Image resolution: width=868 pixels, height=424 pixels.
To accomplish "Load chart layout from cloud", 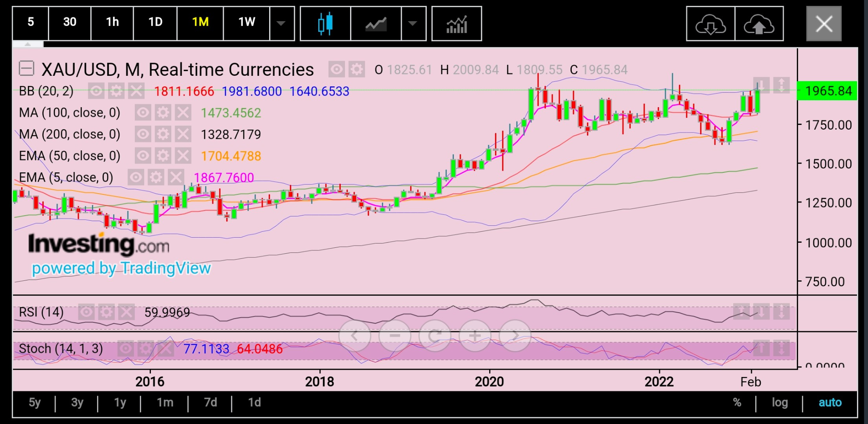I will [711, 23].
